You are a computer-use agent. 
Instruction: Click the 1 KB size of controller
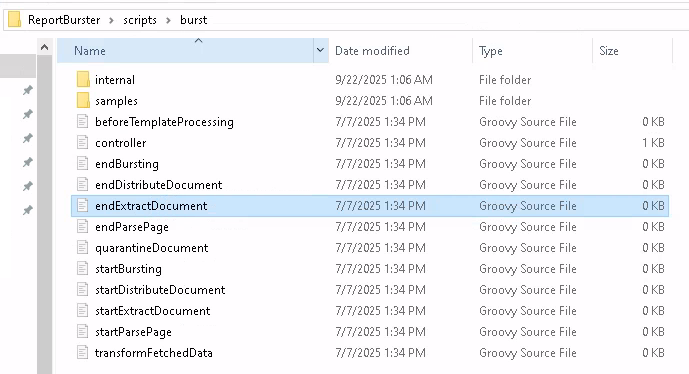click(x=653, y=143)
